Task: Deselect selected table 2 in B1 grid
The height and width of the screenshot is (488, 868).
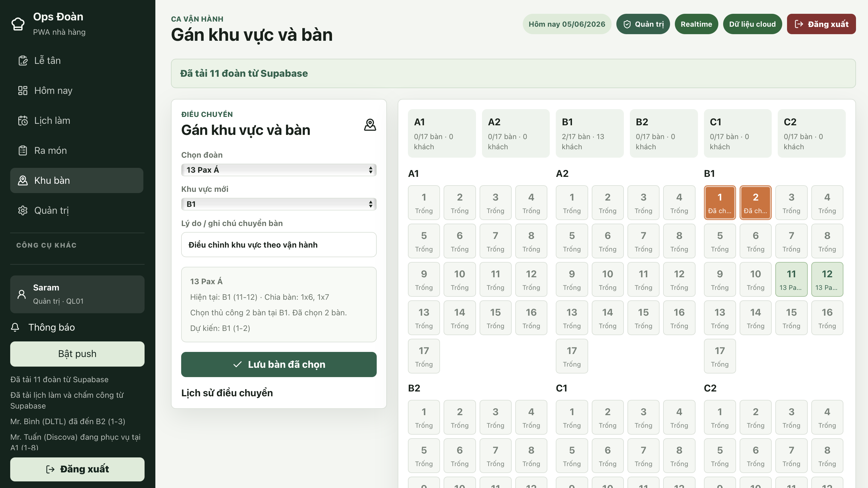Action: [755, 203]
